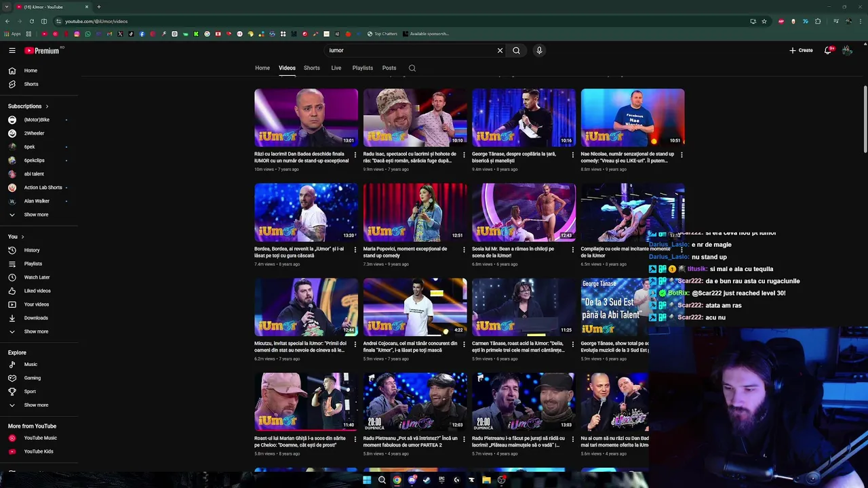Open Chrome media control icon

pyautogui.click(x=835, y=21)
